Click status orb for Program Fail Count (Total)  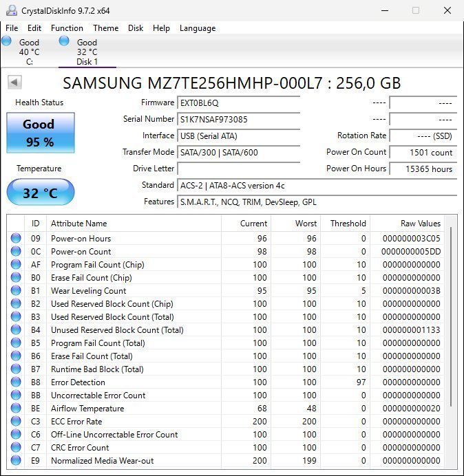(16, 343)
